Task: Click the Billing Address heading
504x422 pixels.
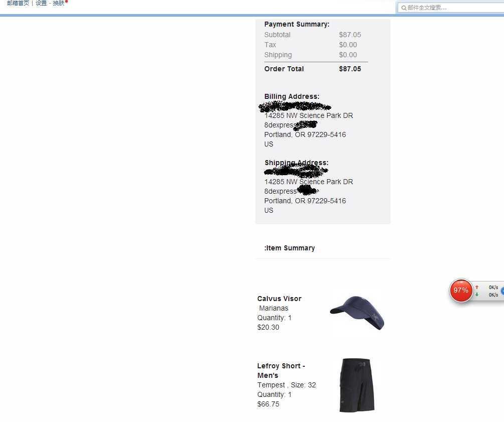Action: [292, 96]
